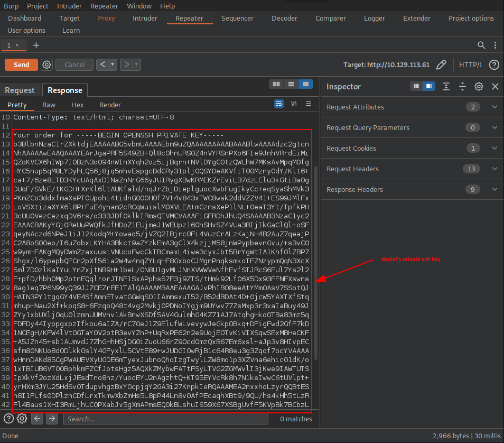This screenshot has width=504, height=443.
Task: Click the search magnifier icon above Inspector
Action: [x=481, y=45]
